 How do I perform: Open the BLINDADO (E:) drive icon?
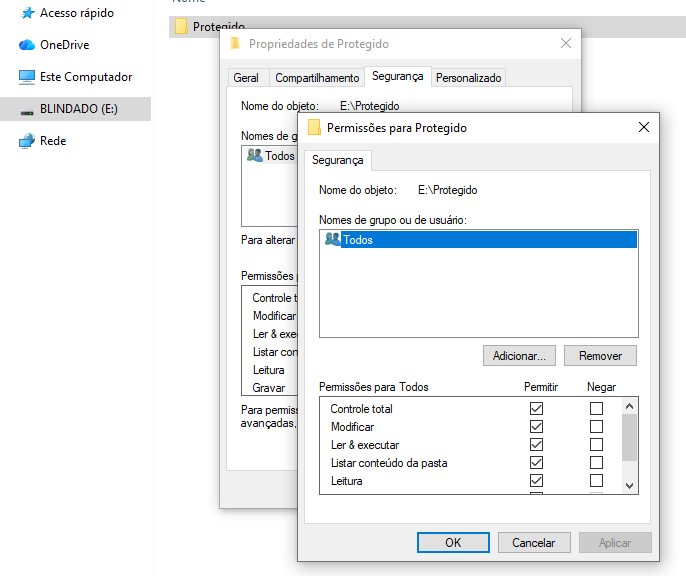pos(27,109)
